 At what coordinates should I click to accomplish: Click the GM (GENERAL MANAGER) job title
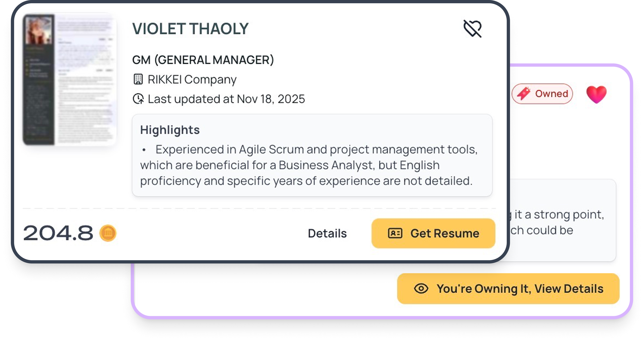coord(203,60)
